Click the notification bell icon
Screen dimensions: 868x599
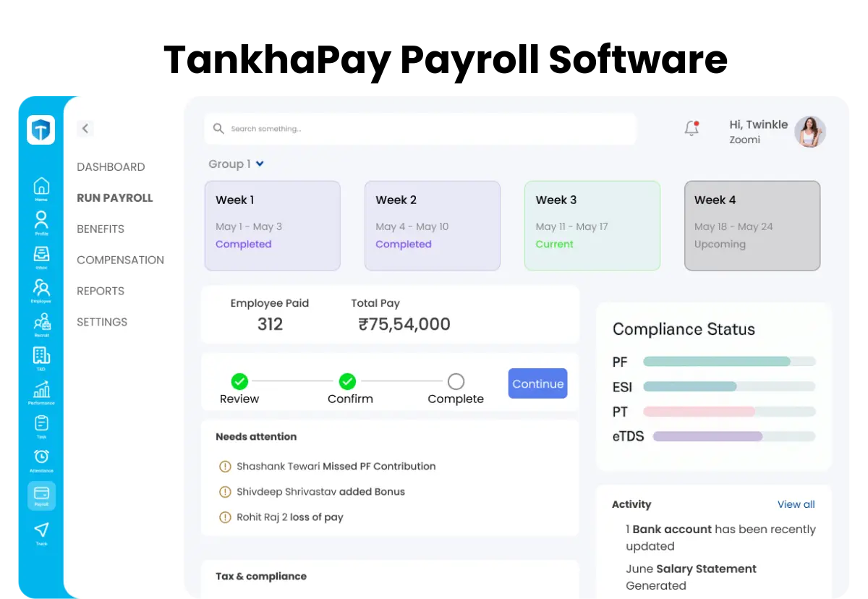tap(692, 129)
